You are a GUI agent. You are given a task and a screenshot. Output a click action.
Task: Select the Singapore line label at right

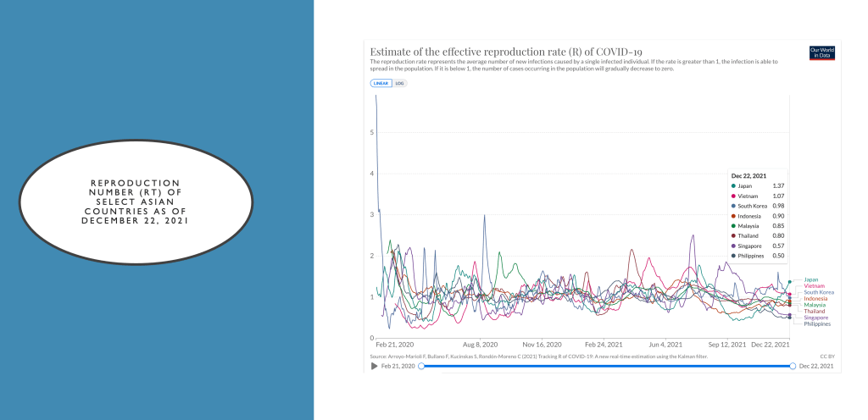816,318
